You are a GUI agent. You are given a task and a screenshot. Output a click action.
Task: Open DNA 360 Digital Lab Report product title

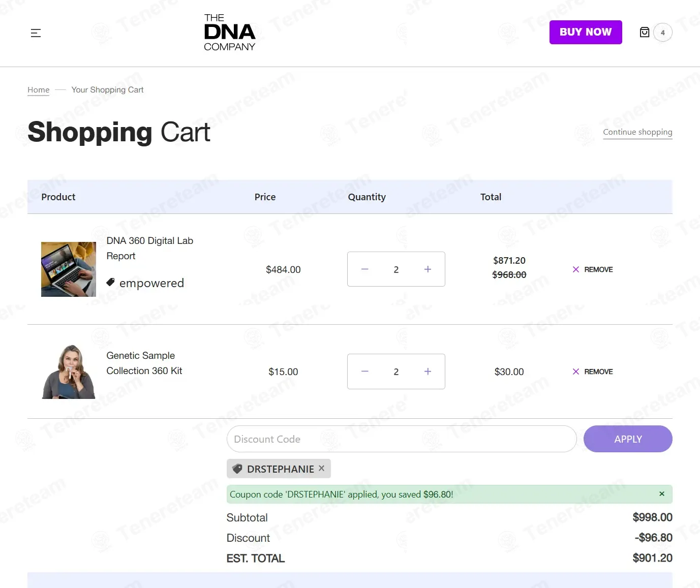coord(149,248)
